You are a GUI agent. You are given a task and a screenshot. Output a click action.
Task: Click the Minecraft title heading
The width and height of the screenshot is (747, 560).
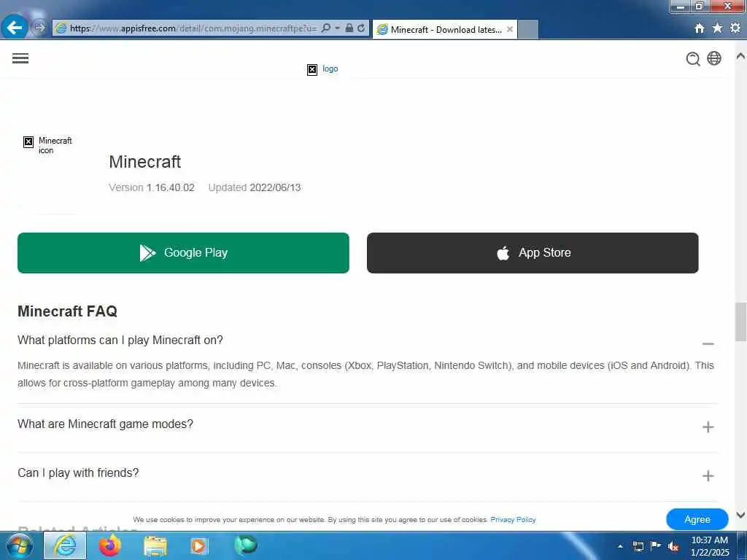tap(145, 162)
